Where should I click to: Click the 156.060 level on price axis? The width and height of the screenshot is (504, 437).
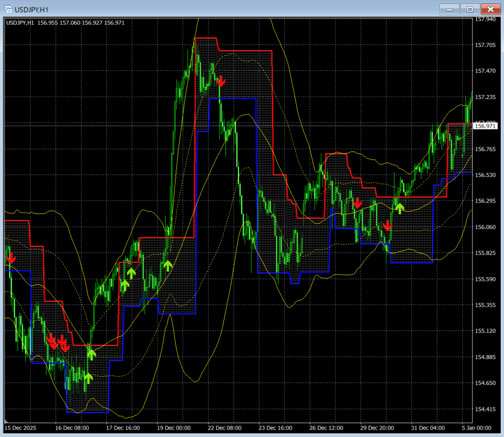[485, 227]
